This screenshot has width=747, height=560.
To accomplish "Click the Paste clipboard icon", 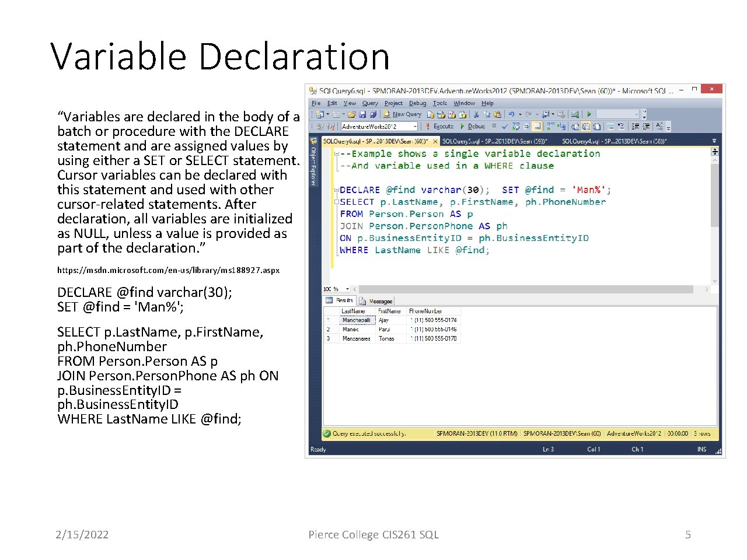I will click(x=497, y=114).
